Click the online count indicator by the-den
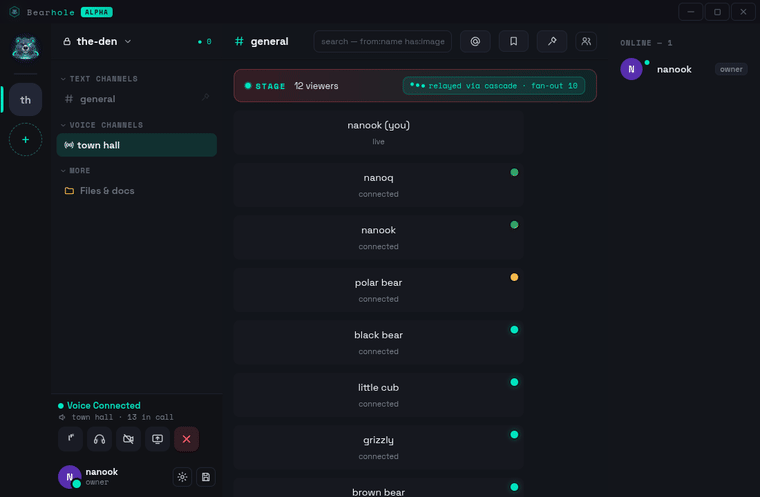This screenshot has height=497, width=760. click(205, 42)
